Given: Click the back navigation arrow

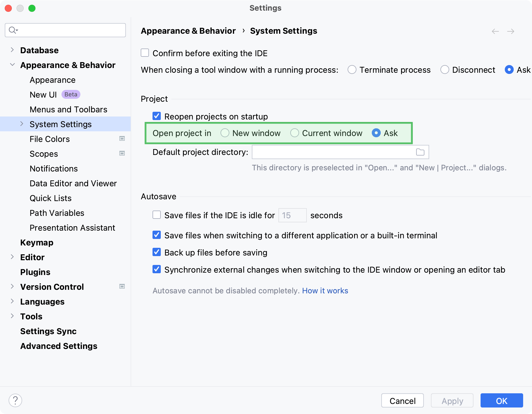Looking at the screenshot, I should pyautogui.click(x=495, y=31).
